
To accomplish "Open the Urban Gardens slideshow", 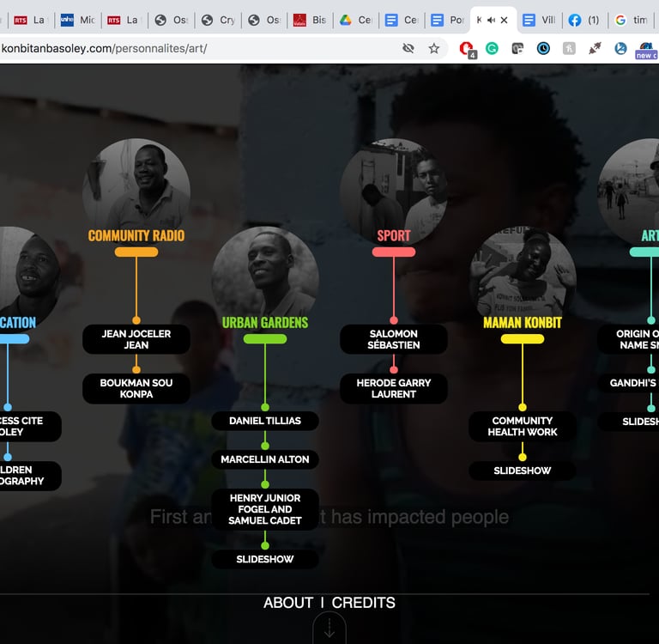I will [x=265, y=559].
